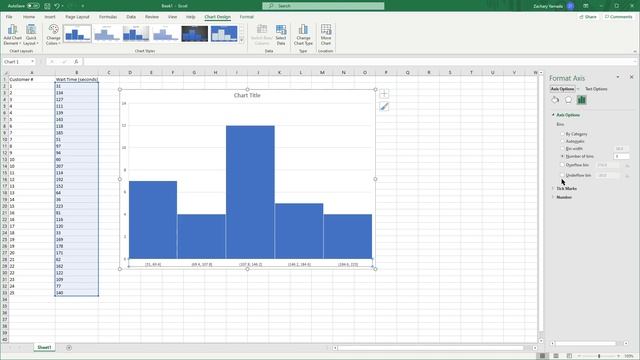Enable Underflow bin checkbox
640x360 pixels.
562,175
